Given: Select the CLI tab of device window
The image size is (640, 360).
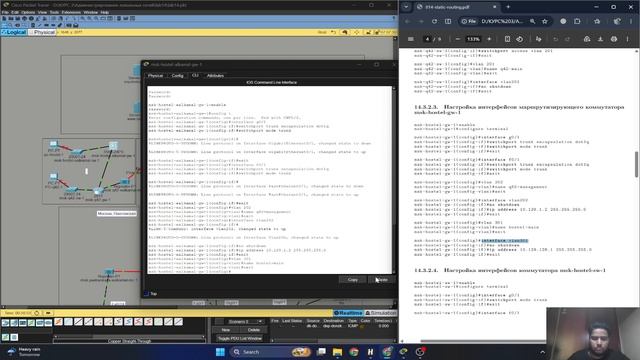Looking at the screenshot, I should pyautogui.click(x=195, y=76).
